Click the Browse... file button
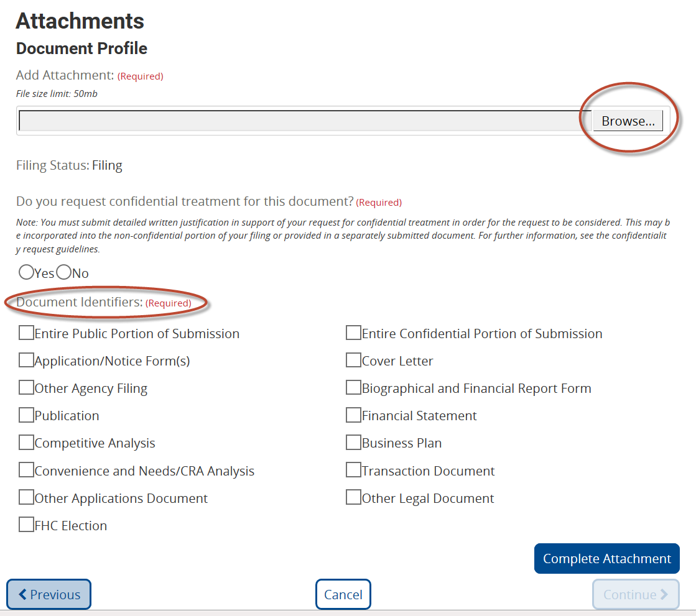Image resolution: width=696 pixels, height=616 pixels. [x=628, y=121]
